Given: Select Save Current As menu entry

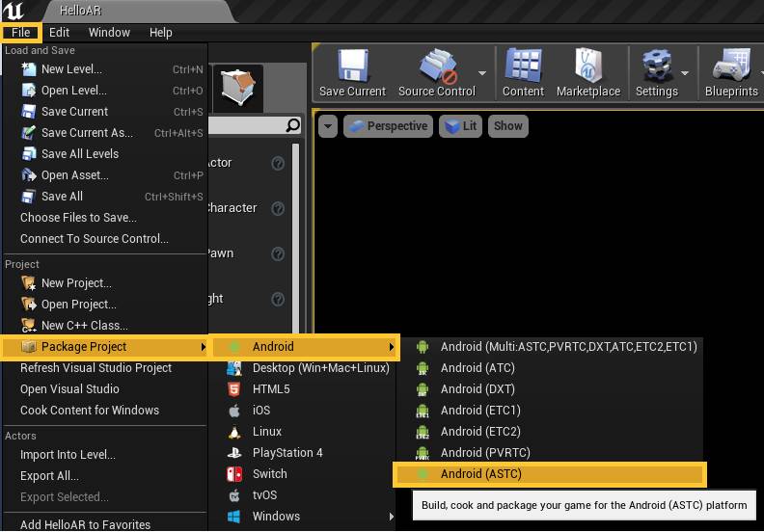Looking at the screenshot, I should tap(104, 133).
